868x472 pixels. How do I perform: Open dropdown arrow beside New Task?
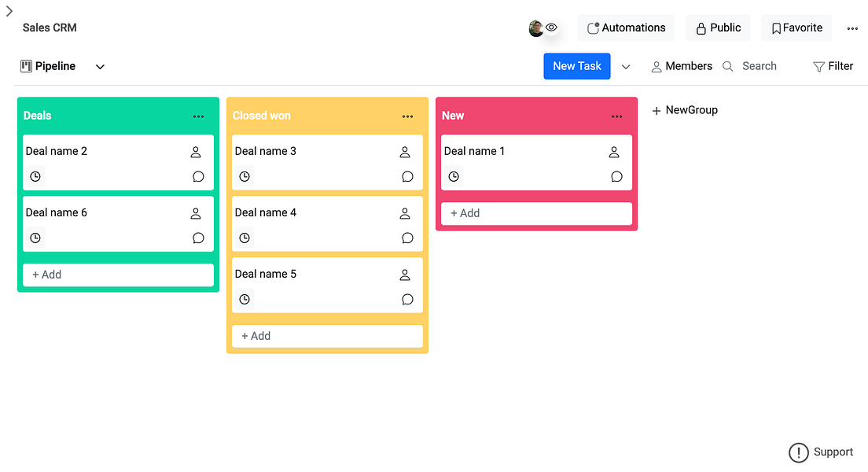pos(626,67)
